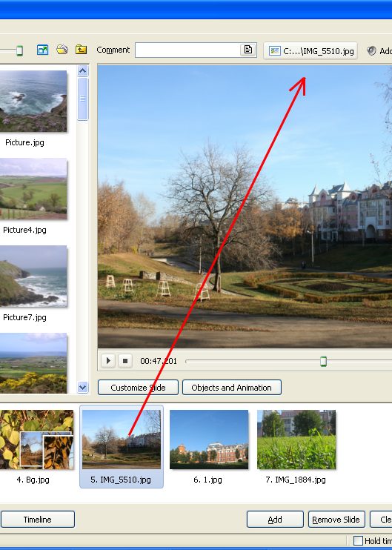Screen dimensions: 392x550
Task: Switch to Timeline view
Action: (x=38, y=520)
